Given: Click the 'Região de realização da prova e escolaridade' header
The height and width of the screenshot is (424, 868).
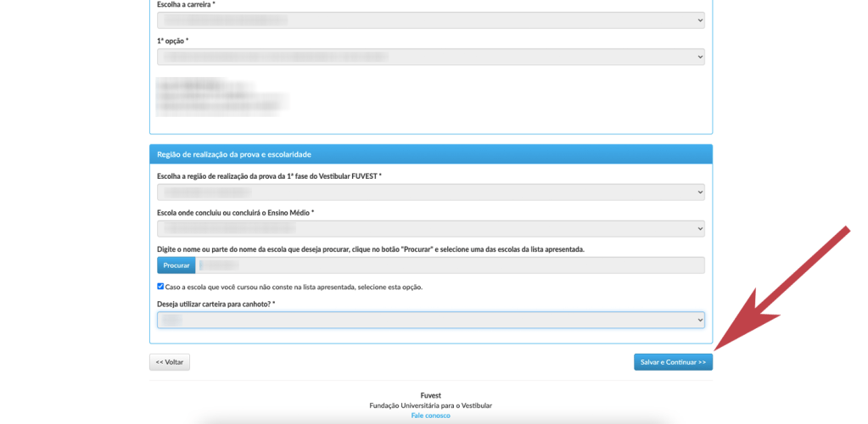Looking at the screenshot, I should (x=431, y=153).
